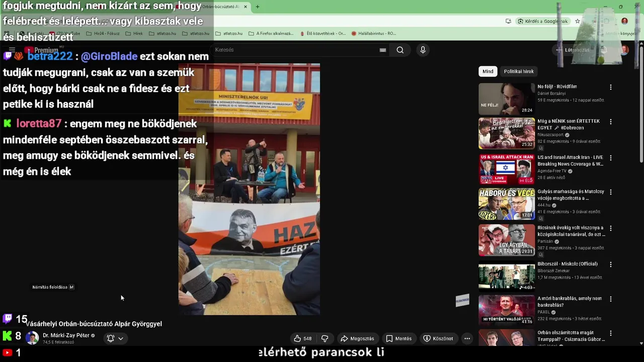Open a new Chrome tab

pyautogui.click(x=257, y=7)
